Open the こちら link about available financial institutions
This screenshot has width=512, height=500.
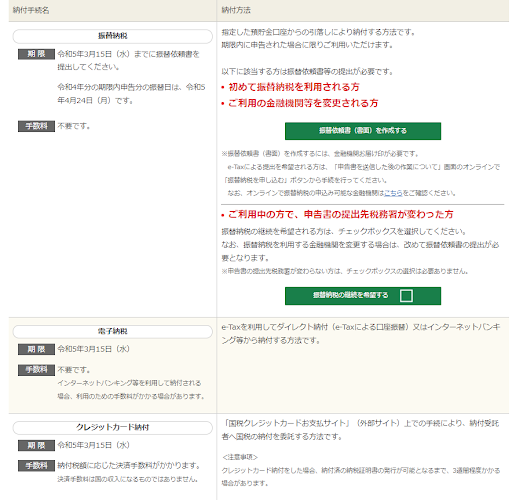click(x=393, y=193)
